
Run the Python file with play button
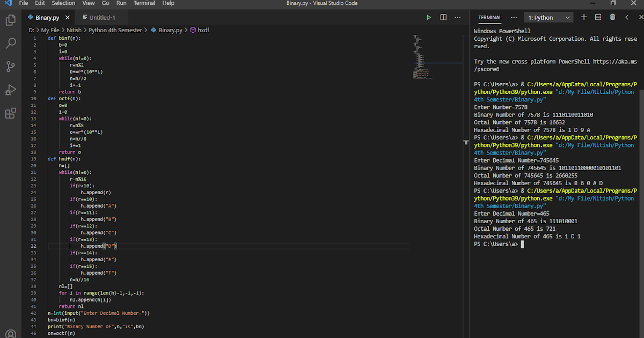pos(429,18)
